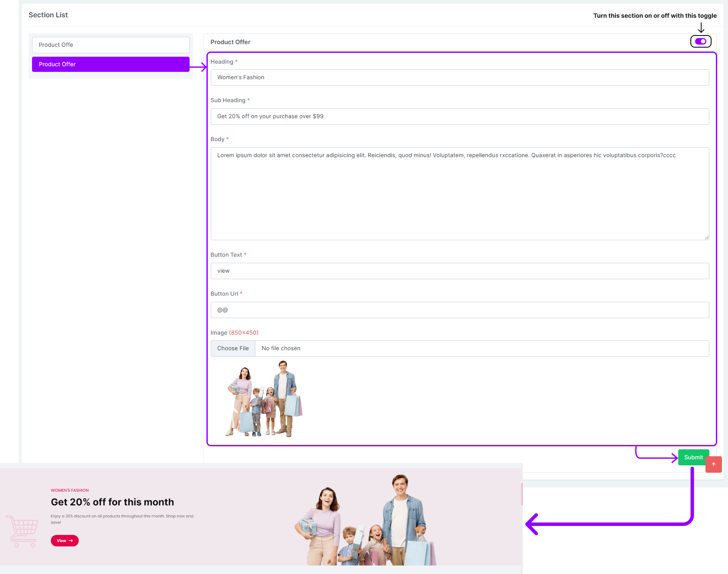Click the resize handle of the Body textarea
This screenshot has height=574, width=728.
pos(706,237)
